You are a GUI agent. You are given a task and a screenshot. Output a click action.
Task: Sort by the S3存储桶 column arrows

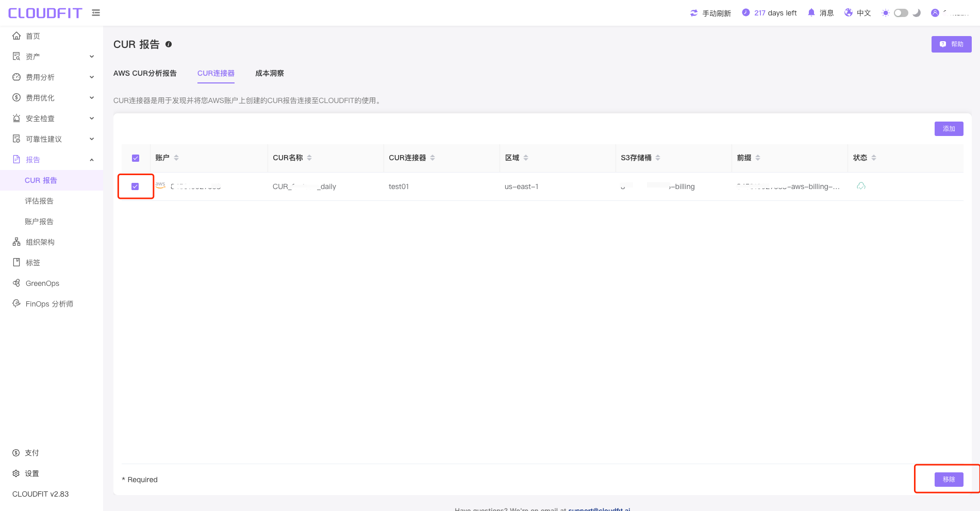point(658,158)
